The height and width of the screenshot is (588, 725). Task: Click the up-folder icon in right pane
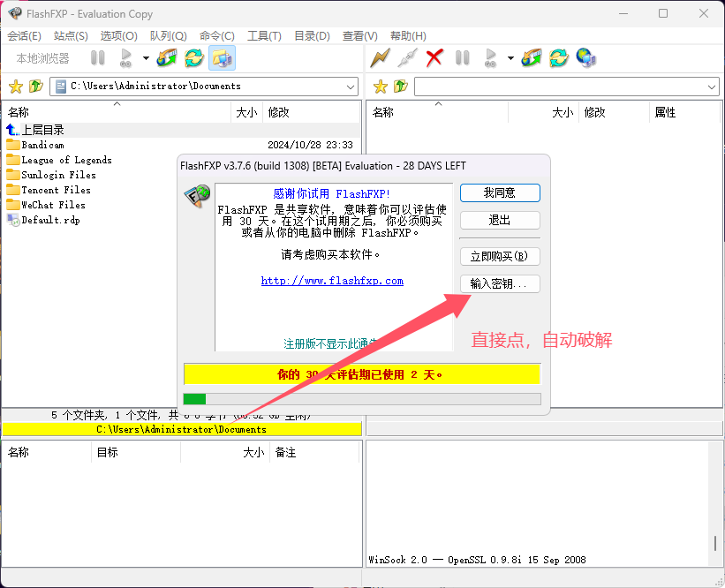pyautogui.click(x=401, y=87)
